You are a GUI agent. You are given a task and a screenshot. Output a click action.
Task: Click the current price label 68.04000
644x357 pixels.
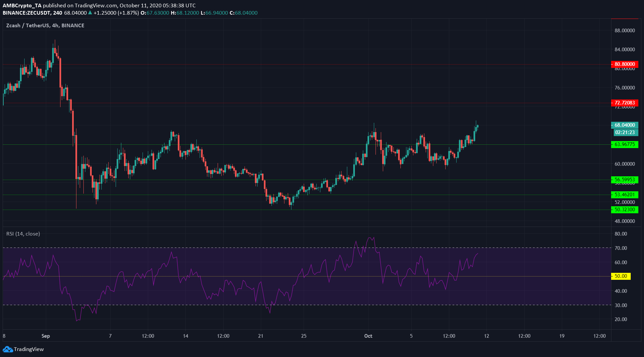click(x=625, y=125)
